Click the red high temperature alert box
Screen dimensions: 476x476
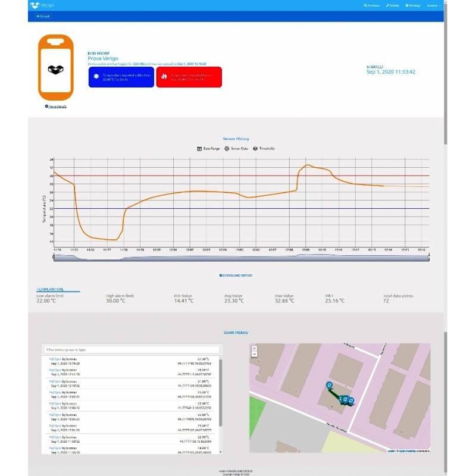[189, 77]
